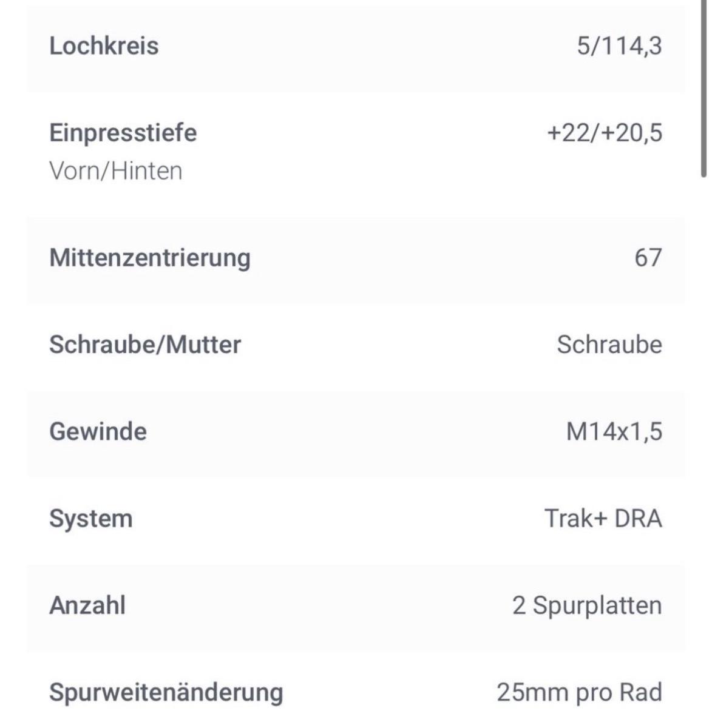Select the Trak+ DRA value

click(603, 519)
